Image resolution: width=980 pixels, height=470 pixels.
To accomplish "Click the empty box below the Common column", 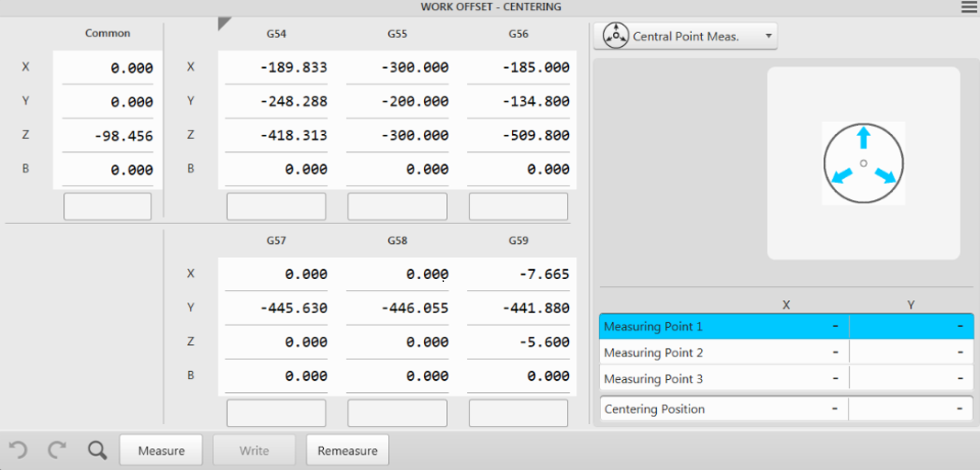I will pyautogui.click(x=107, y=207).
